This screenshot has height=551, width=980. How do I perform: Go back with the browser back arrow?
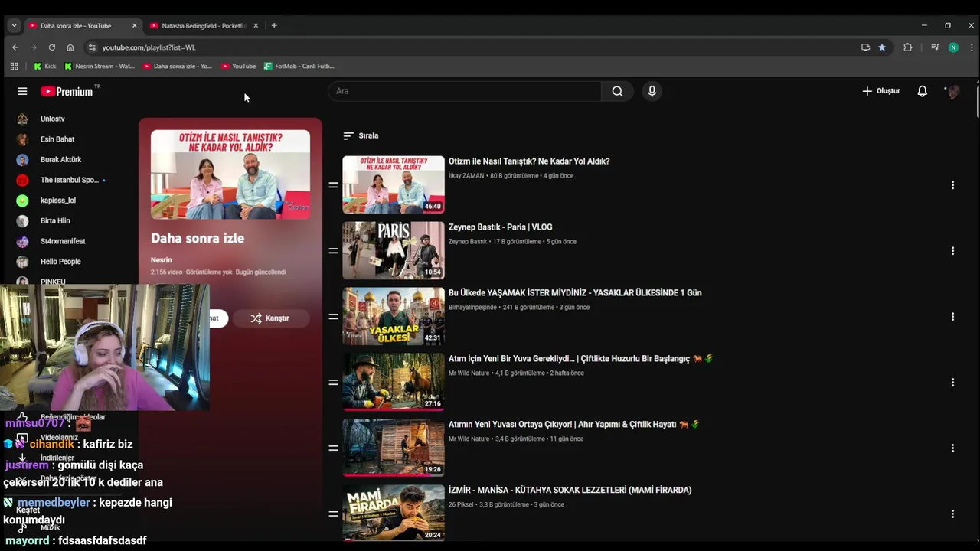click(x=15, y=47)
